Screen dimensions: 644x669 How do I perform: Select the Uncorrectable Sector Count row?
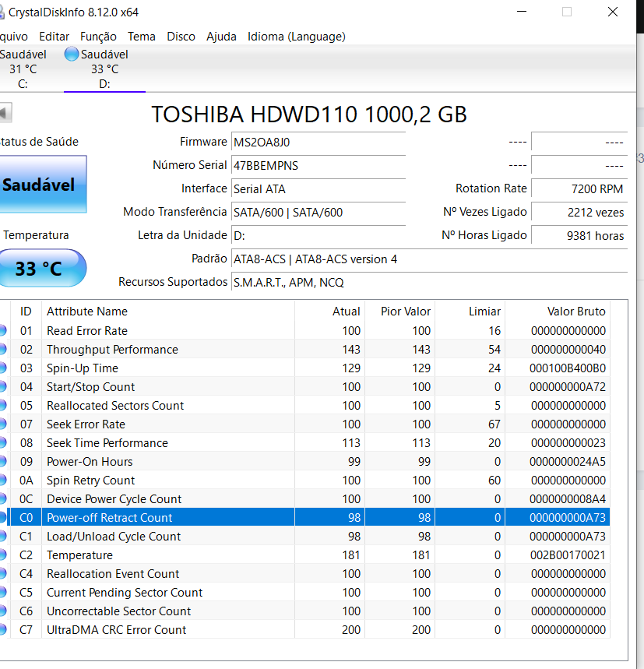pos(305,611)
